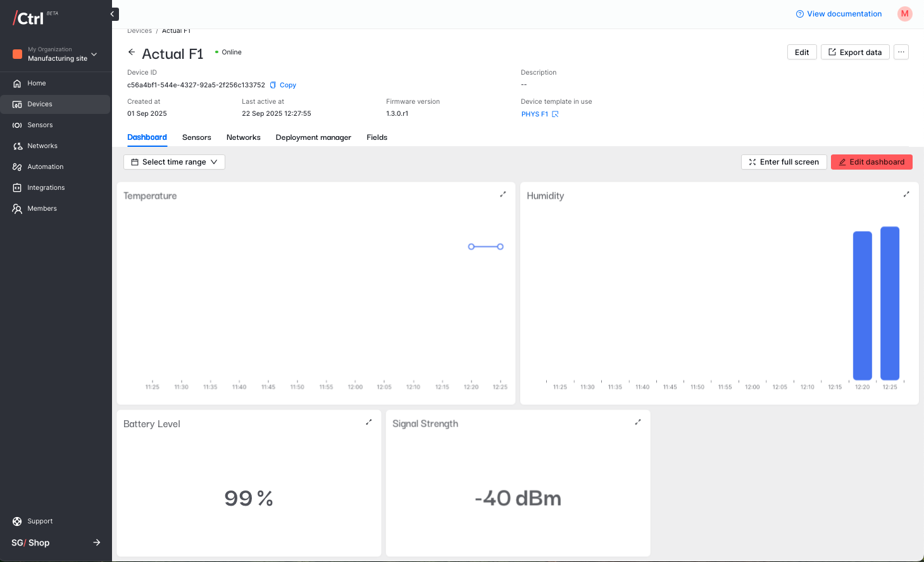Enter full screen mode for dashboard
924x562 pixels.
(784, 162)
